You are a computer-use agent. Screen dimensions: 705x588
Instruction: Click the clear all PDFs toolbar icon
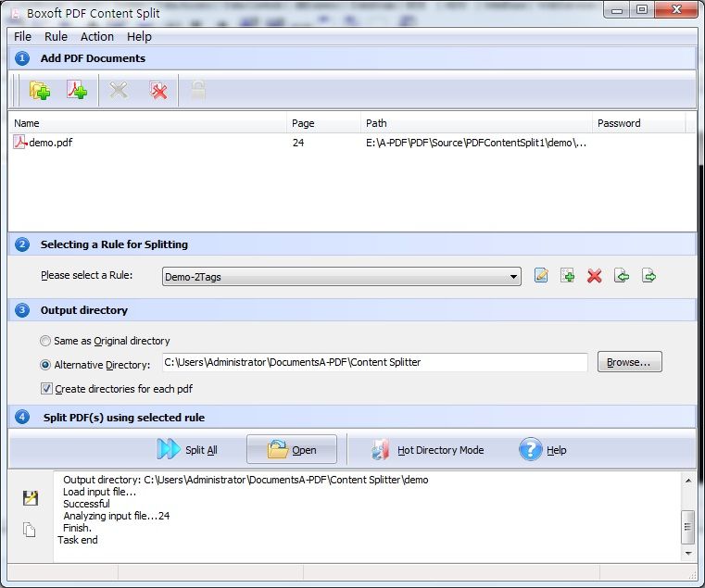coord(158,91)
